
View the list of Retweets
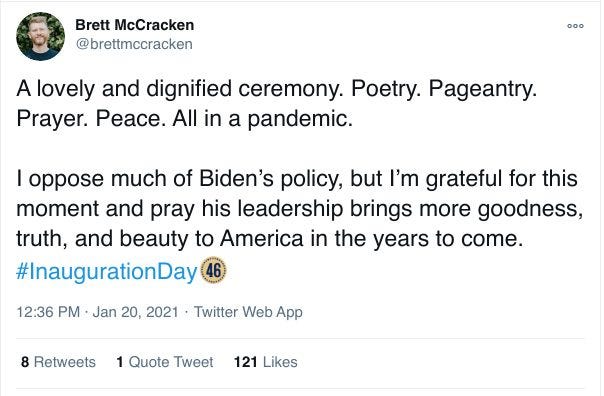(58, 362)
